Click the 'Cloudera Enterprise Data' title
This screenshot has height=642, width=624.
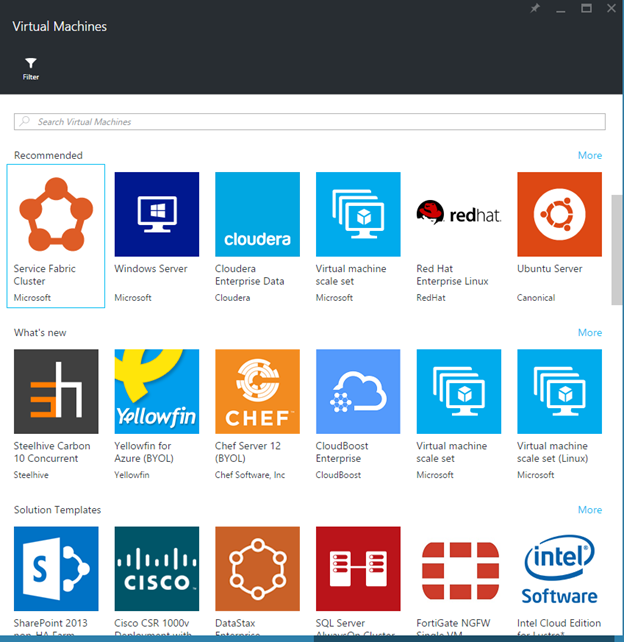(x=249, y=275)
